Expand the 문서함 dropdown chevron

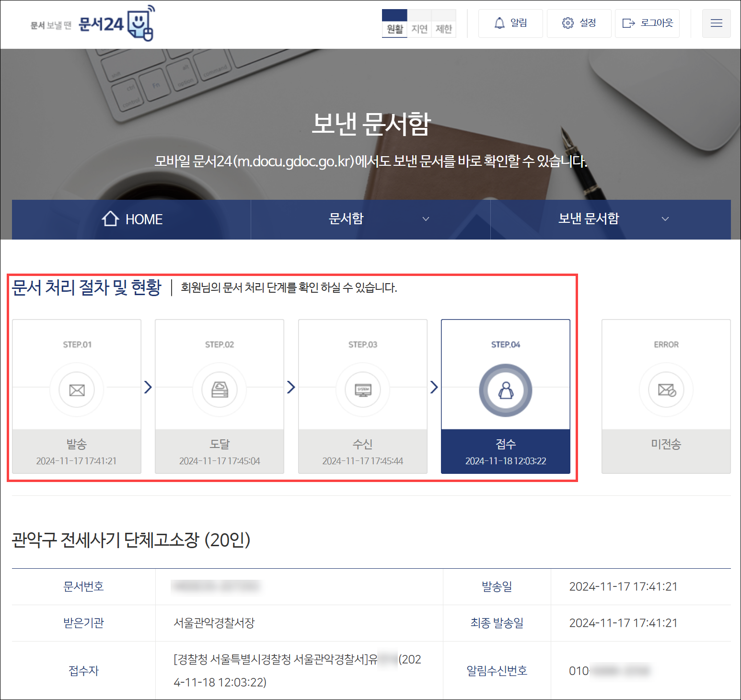pyautogui.click(x=426, y=219)
